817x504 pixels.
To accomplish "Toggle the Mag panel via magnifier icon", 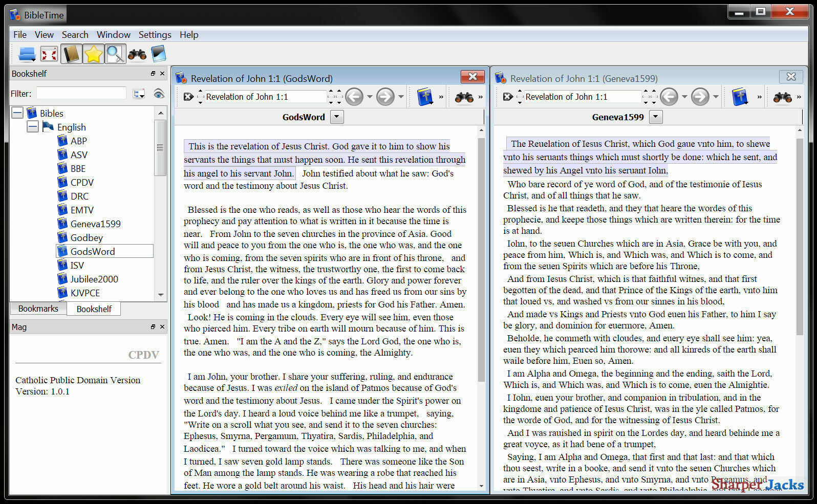I will [x=116, y=54].
